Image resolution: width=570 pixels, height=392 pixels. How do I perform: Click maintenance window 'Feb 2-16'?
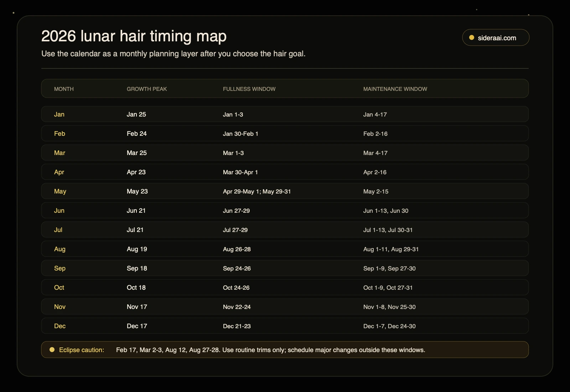[x=375, y=134]
